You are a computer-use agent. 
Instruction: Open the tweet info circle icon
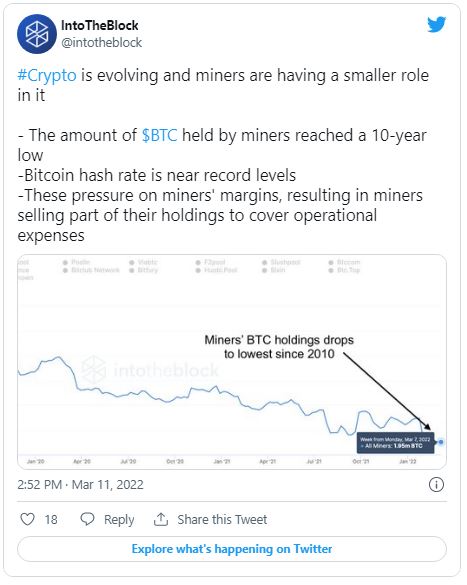coord(436,485)
